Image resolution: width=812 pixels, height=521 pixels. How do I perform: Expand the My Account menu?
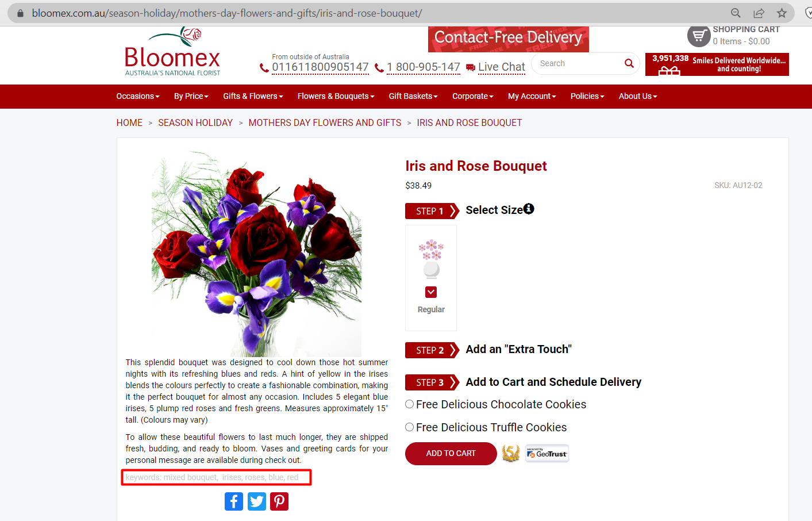point(532,96)
